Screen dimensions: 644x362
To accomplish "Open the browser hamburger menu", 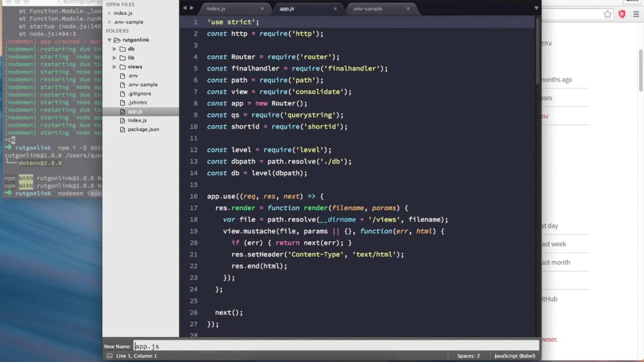I will click(x=636, y=14).
